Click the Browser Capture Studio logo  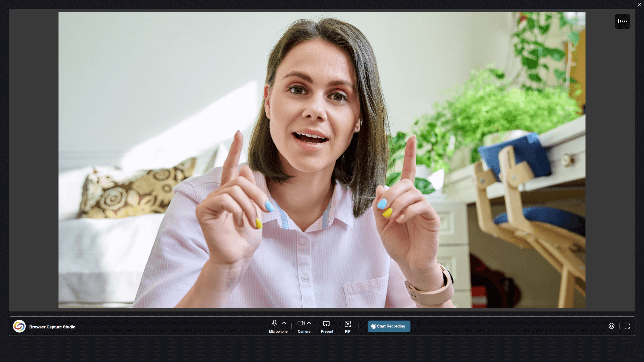point(20,327)
